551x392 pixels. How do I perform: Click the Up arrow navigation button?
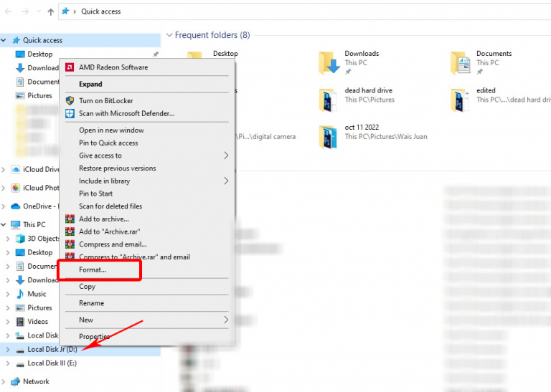coord(51,11)
